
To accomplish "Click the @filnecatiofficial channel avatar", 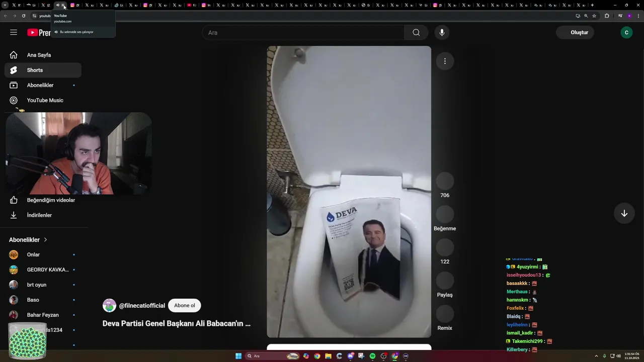I will tap(109, 305).
